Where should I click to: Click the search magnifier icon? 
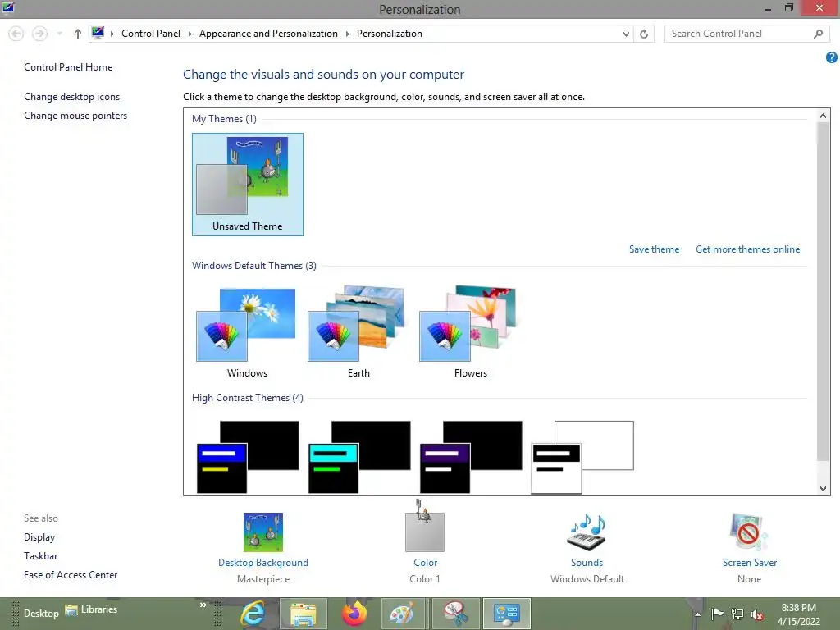(x=818, y=34)
